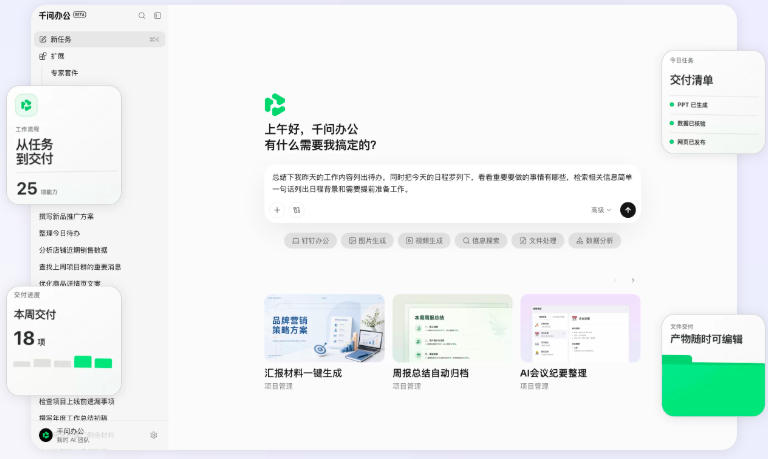Open history item 整理今日待办
This screenshot has width=768, height=459.
(59, 233)
